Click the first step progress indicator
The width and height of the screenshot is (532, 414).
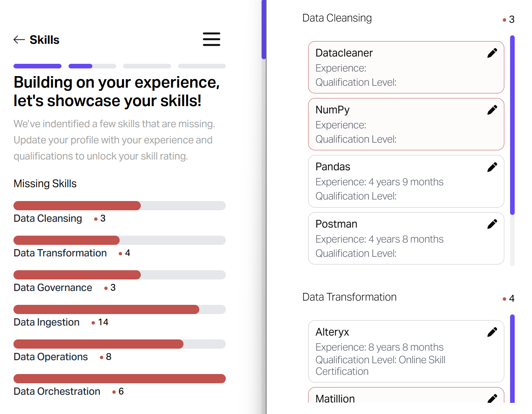37,66
